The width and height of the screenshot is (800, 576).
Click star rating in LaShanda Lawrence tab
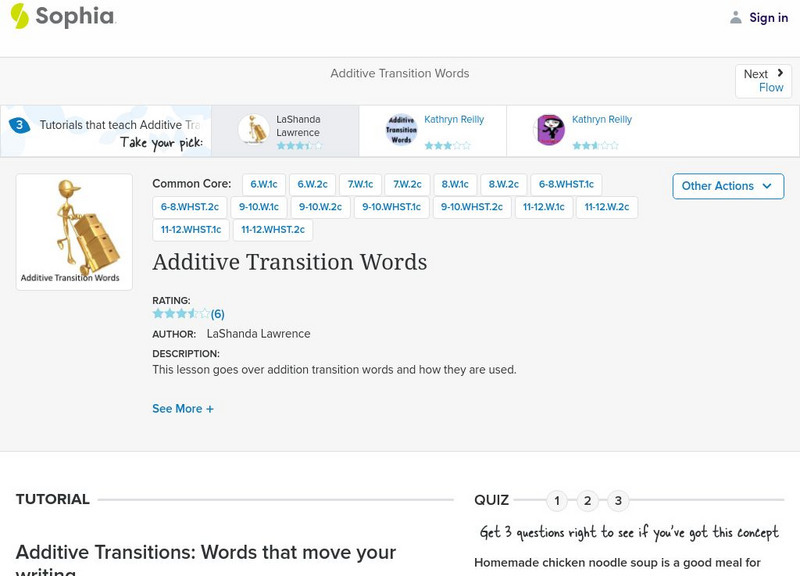click(299, 145)
